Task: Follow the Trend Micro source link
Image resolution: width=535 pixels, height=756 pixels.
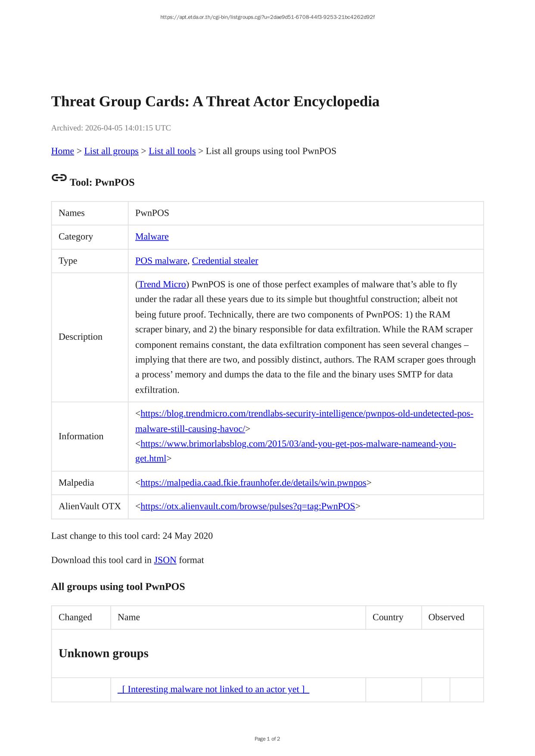Action: 162,285
